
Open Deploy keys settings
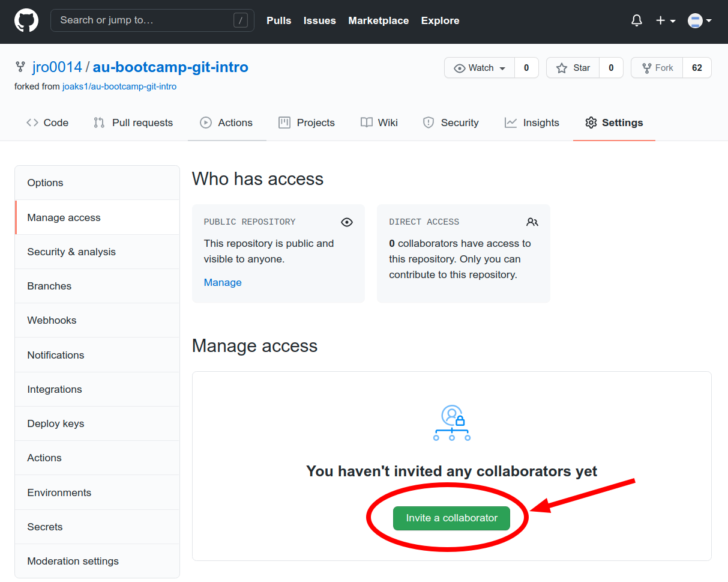[97, 423]
